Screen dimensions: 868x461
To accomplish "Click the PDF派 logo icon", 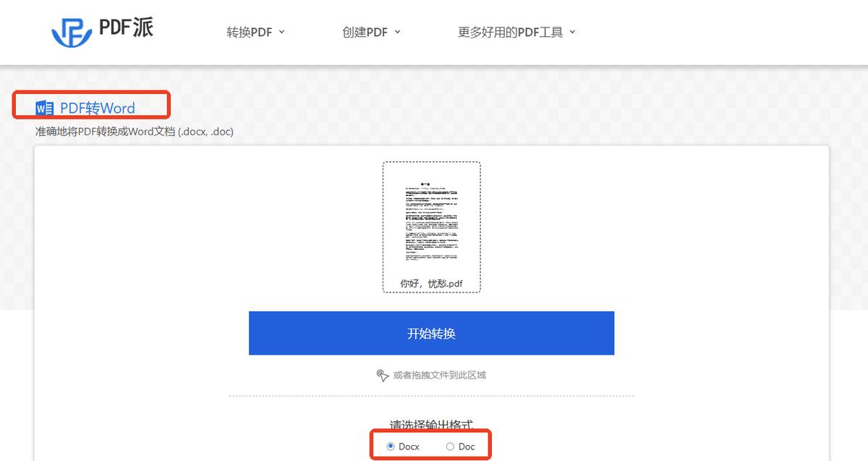I will pyautogui.click(x=70, y=31).
